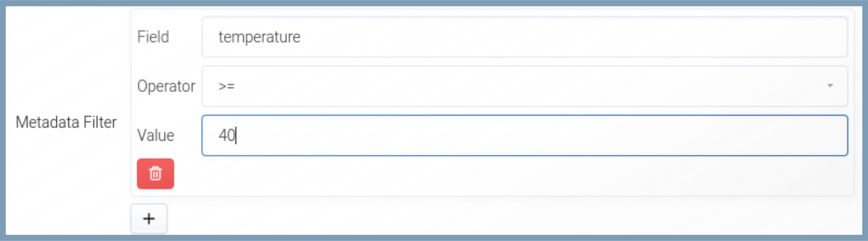Click the word temperature in Field box
This screenshot has height=241, width=868.
tap(259, 37)
